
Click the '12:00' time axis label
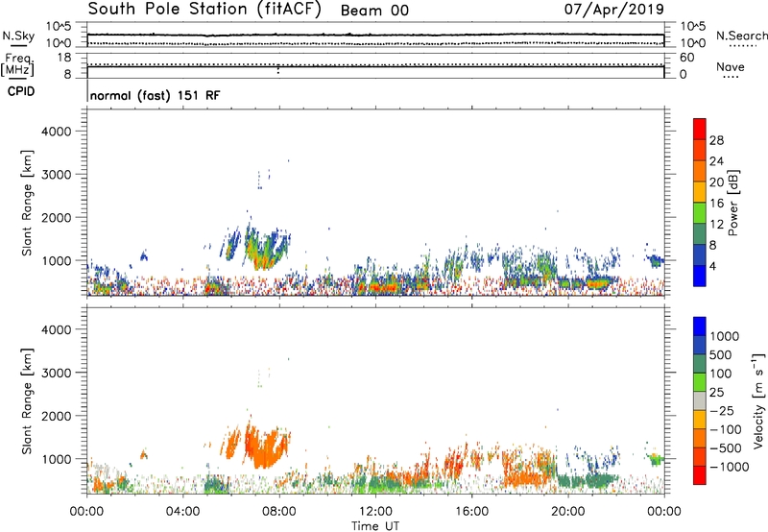pyautogui.click(x=375, y=512)
